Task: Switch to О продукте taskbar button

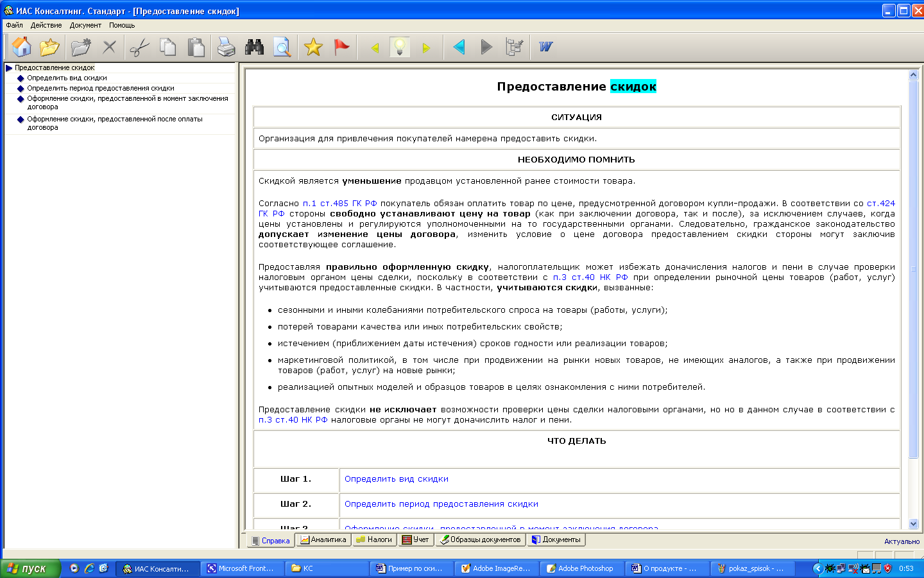Action: click(666, 568)
